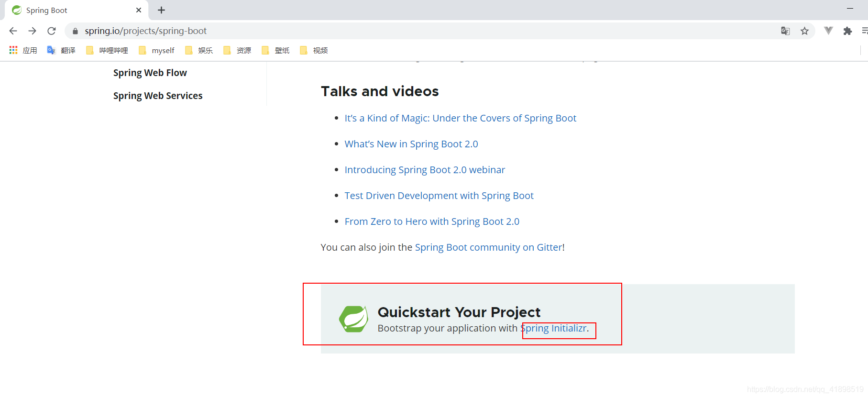The image size is (868, 398).
Task: Open the apps grid shortcut 应用
Action: click(23, 50)
